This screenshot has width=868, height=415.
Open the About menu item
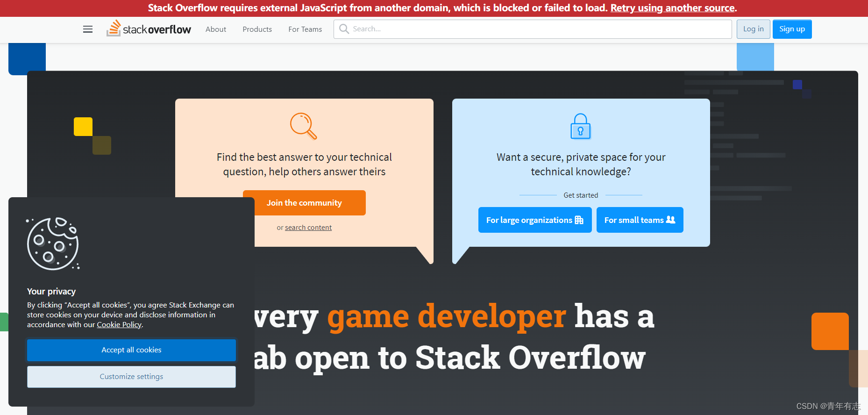[216, 29]
